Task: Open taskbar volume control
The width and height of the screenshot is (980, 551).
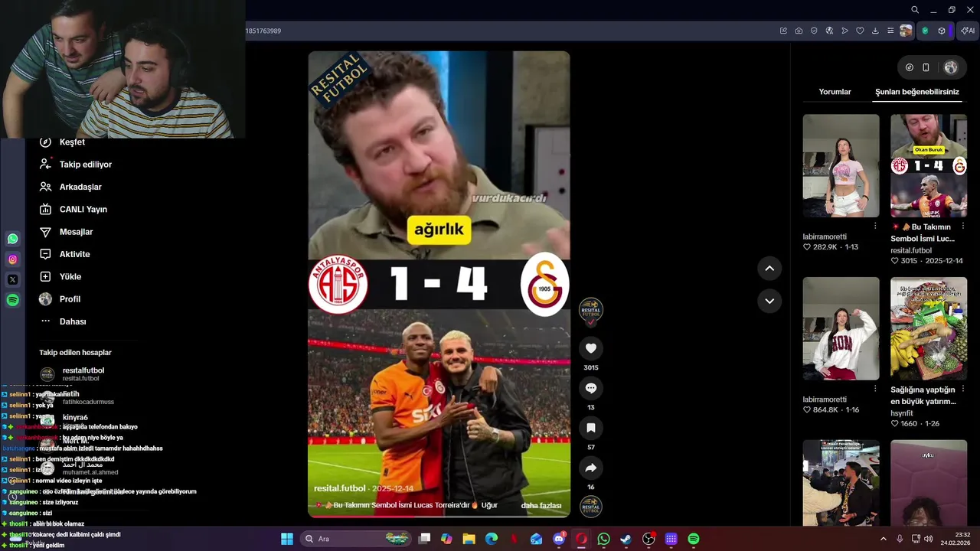Action: click(x=929, y=539)
